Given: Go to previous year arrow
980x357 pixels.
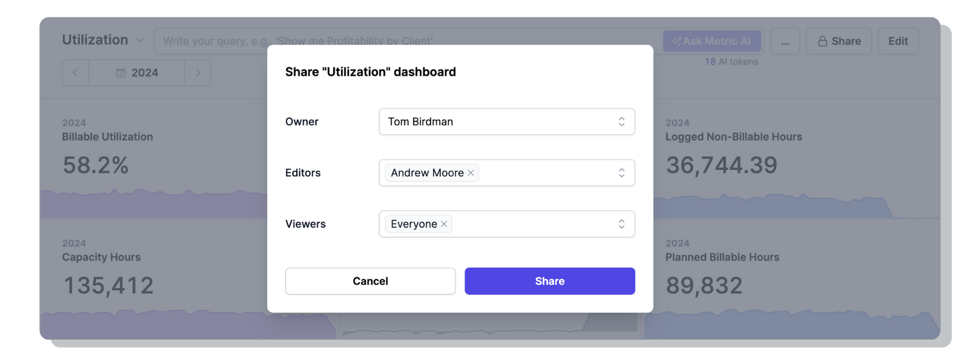Looking at the screenshot, I should pyautogui.click(x=76, y=73).
